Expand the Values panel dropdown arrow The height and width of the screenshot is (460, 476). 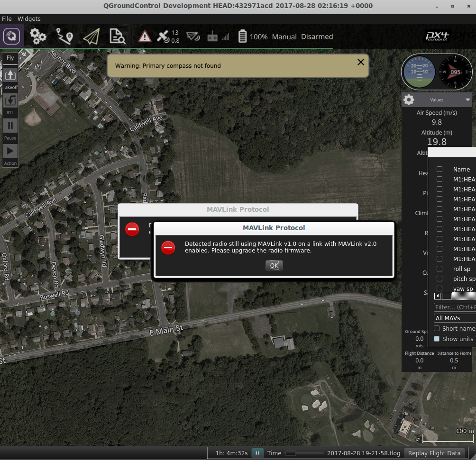[467, 99]
